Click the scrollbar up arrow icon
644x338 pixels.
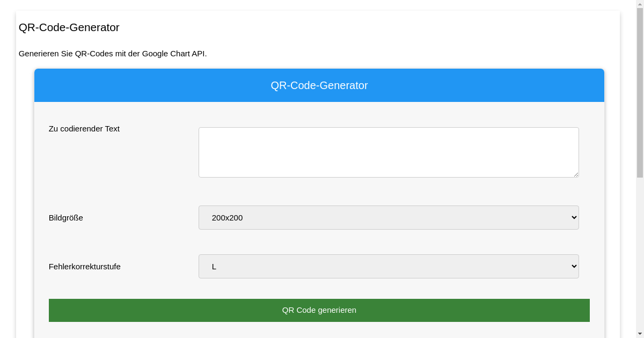640,4
